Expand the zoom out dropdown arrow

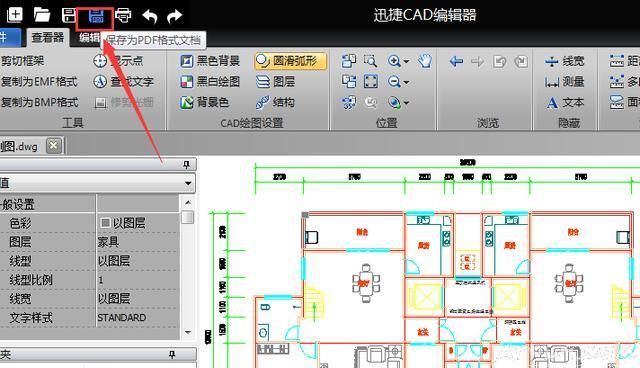(406, 82)
